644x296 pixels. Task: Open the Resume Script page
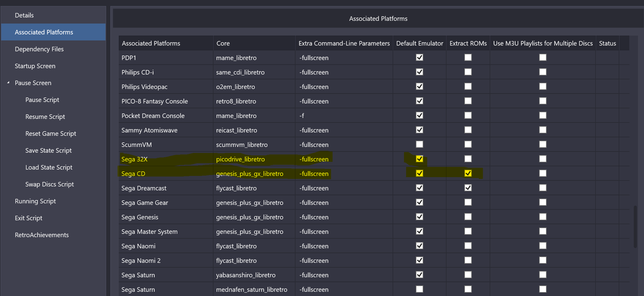point(45,117)
